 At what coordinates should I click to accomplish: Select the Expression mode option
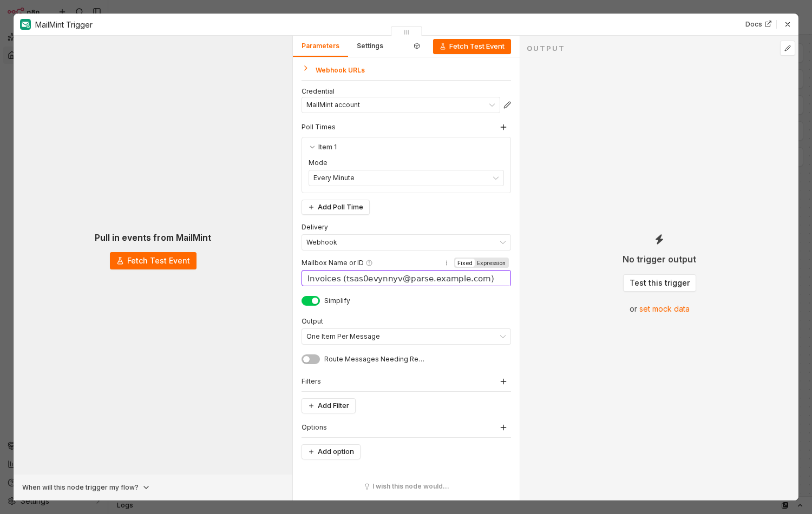(491, 263)
